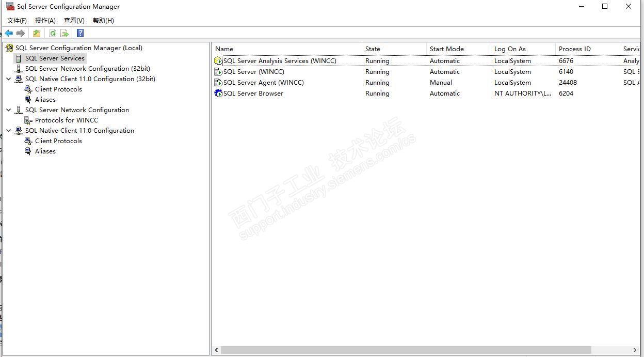Image resolution: width=644 pixels, height=357 pixels.
Task: Sort by the Start Mode column header
Action: tap(459, 49)
